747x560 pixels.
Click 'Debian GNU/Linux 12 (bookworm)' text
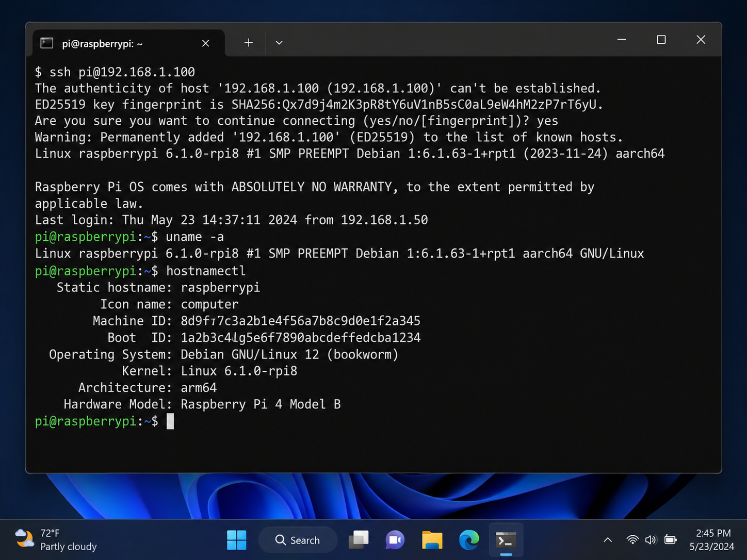click(x=289, y=355)
